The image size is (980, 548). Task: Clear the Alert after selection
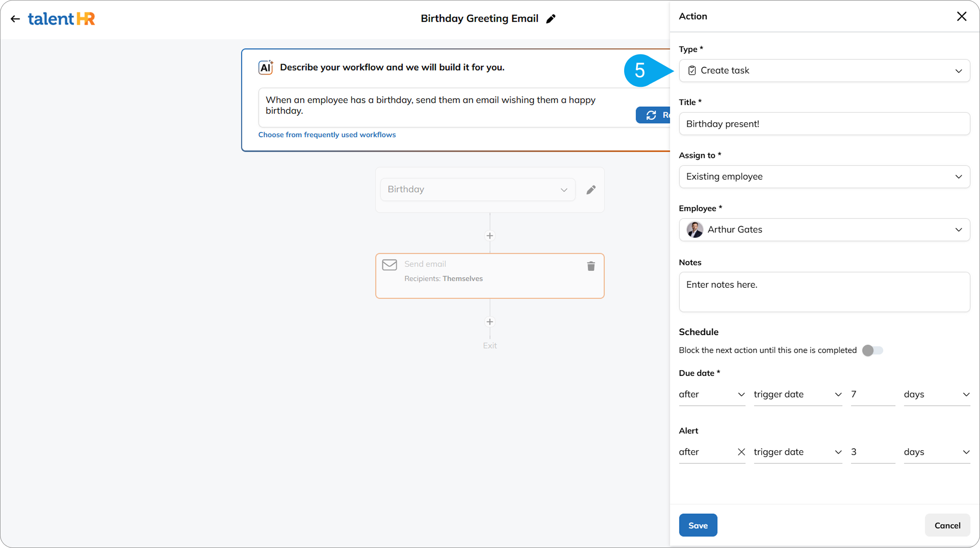coord(741,452)
